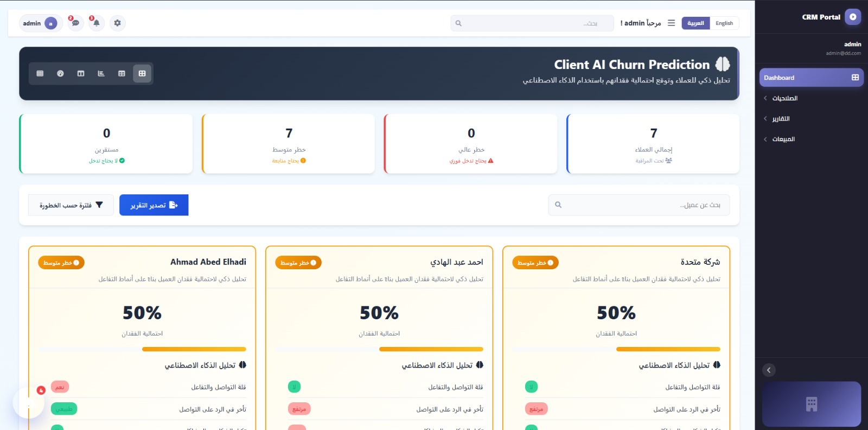The image size is (868, 430).
Task: Click the إجمالي العملاء summary card
Action: pos(653,144)
